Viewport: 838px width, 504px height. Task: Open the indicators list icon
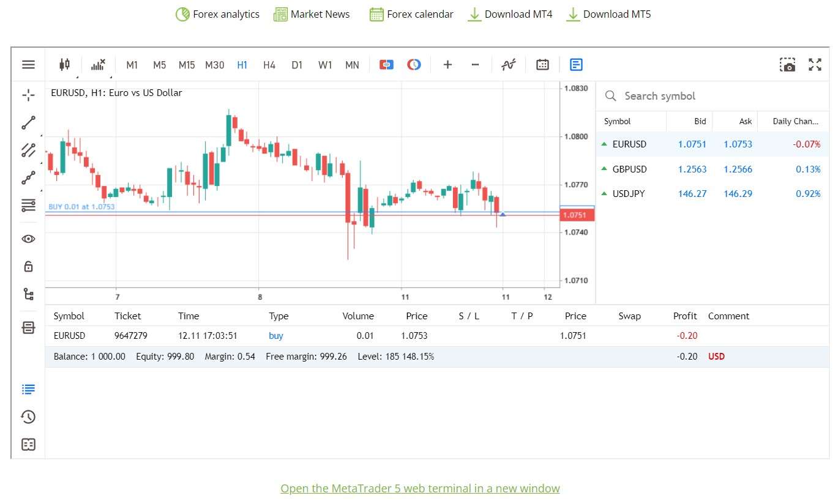(98, 65)
